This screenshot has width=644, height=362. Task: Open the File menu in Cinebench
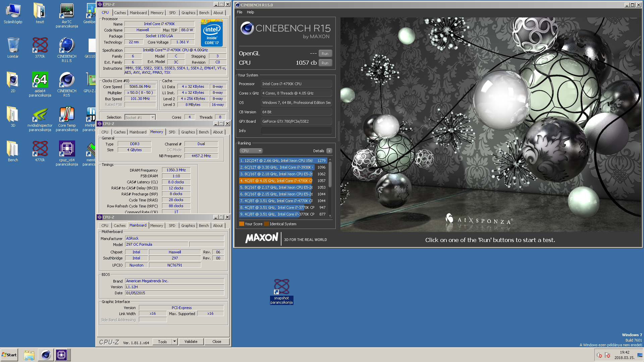point(239,12)
